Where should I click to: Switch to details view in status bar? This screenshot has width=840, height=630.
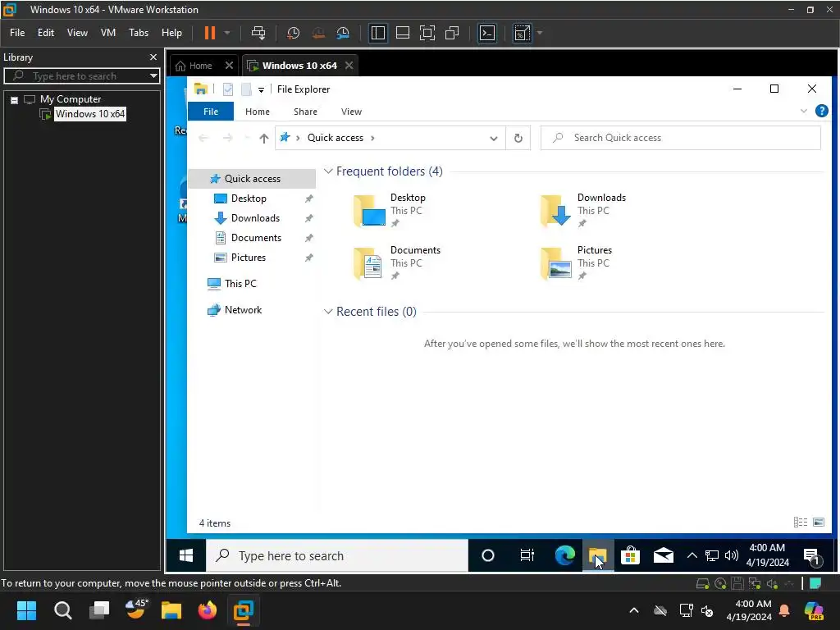click(801, 523)
